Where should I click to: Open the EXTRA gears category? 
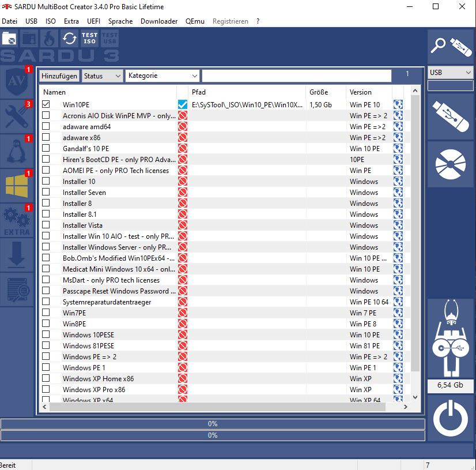[x=16, y=220]
